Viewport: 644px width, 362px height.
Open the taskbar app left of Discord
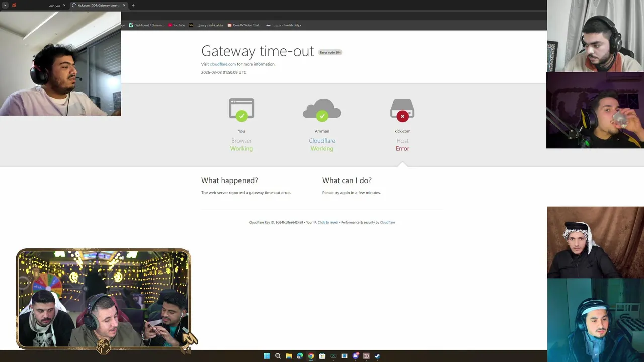(344, 356)
